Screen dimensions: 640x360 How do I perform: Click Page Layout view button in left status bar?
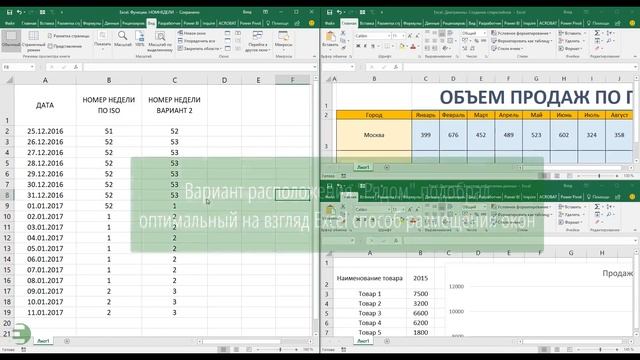click(x=236, y=349)
